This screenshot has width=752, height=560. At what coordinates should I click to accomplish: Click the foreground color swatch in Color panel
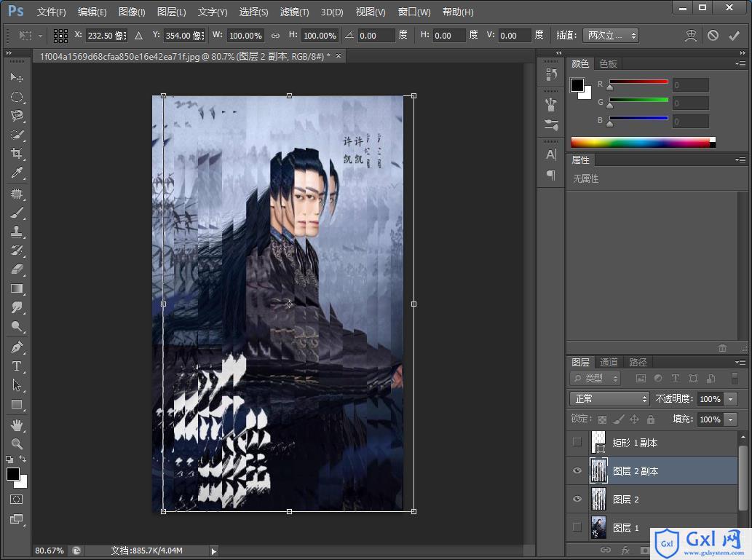pos(577,85)
